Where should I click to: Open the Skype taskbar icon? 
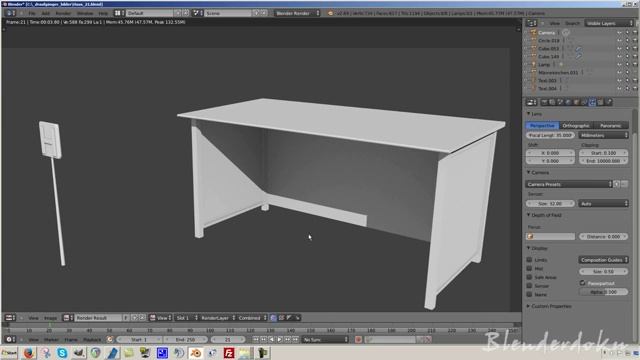[62, 353]
